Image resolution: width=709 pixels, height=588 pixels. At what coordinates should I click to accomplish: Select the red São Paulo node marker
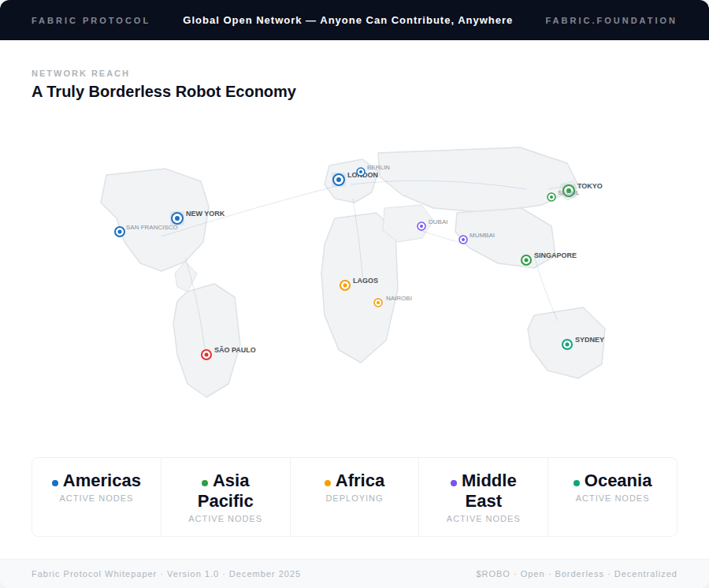[206, 355]
